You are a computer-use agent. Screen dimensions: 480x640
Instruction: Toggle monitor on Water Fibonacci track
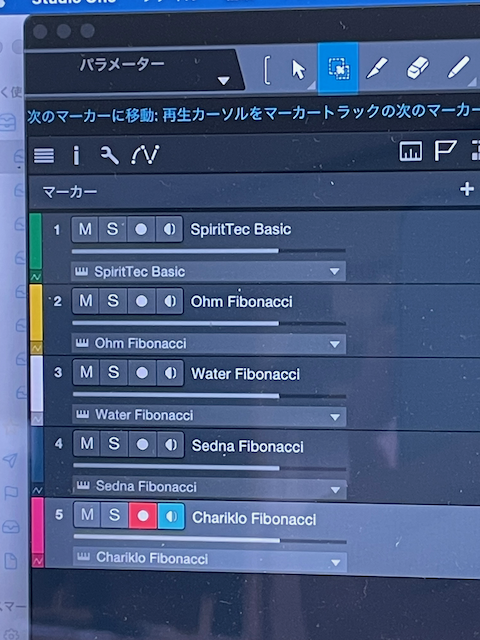point(170,373)
